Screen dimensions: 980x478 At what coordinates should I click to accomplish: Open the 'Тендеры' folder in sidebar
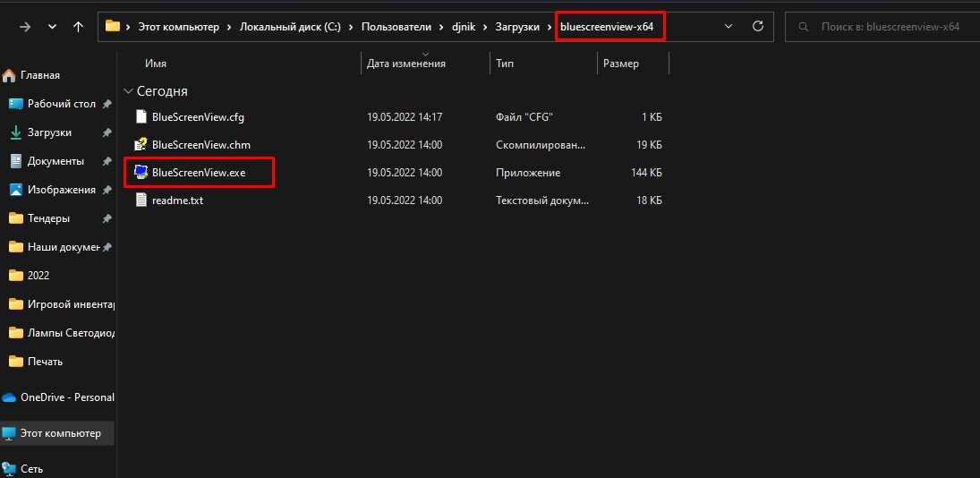pyautogui.click(x=48, y=218)
